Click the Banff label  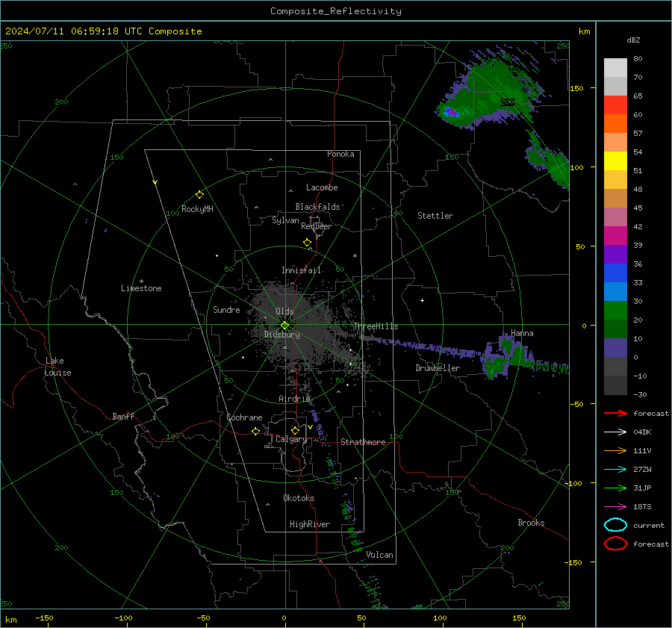(x=123, y=417)
